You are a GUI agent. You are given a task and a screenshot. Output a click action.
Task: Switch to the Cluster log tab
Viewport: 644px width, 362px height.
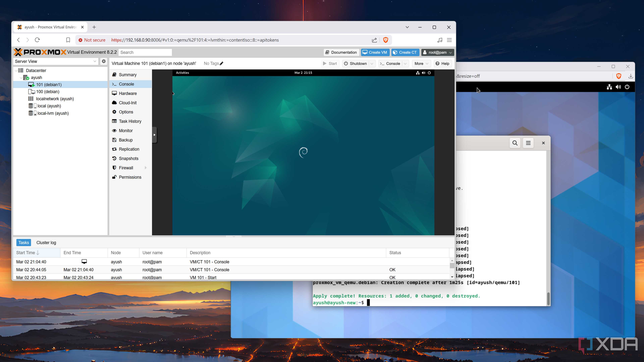[46, 243]
